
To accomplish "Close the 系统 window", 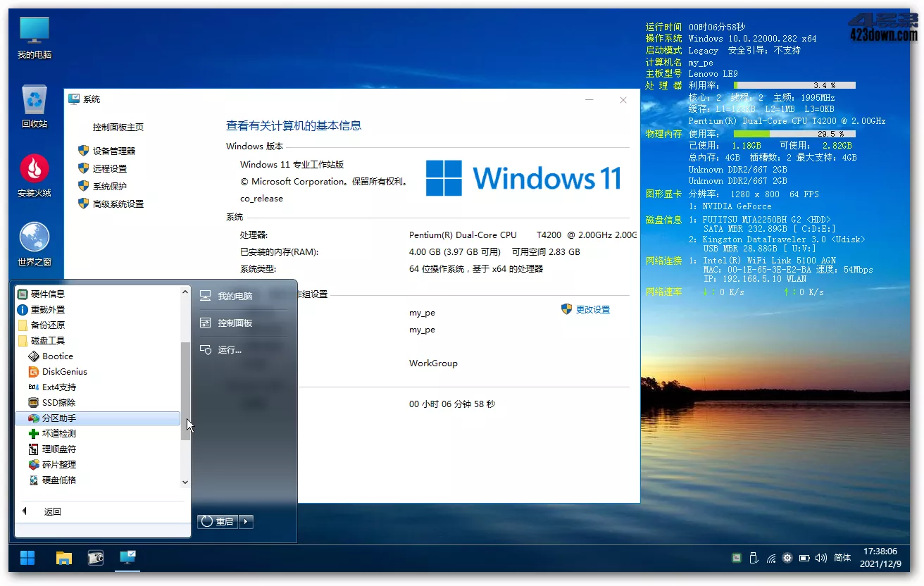I will 623,100.
